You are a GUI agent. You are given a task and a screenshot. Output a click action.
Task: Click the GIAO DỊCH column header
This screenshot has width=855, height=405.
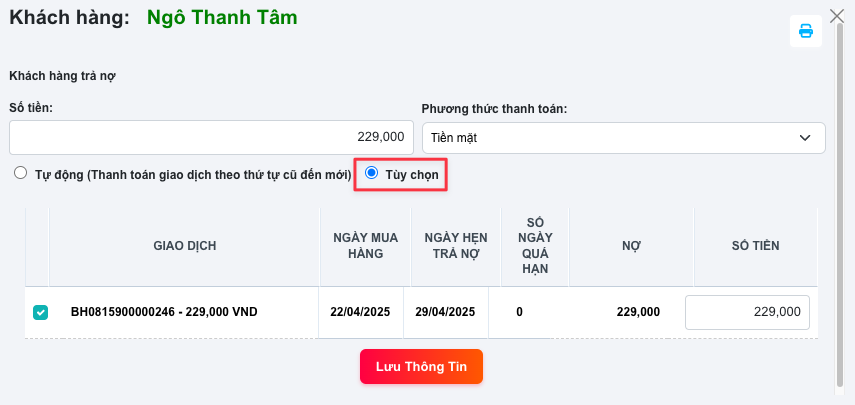point(184,245)
